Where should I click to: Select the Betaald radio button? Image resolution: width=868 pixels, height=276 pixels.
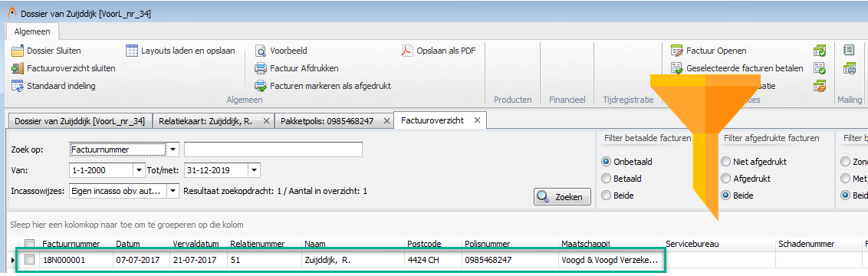tap(606, 179)
